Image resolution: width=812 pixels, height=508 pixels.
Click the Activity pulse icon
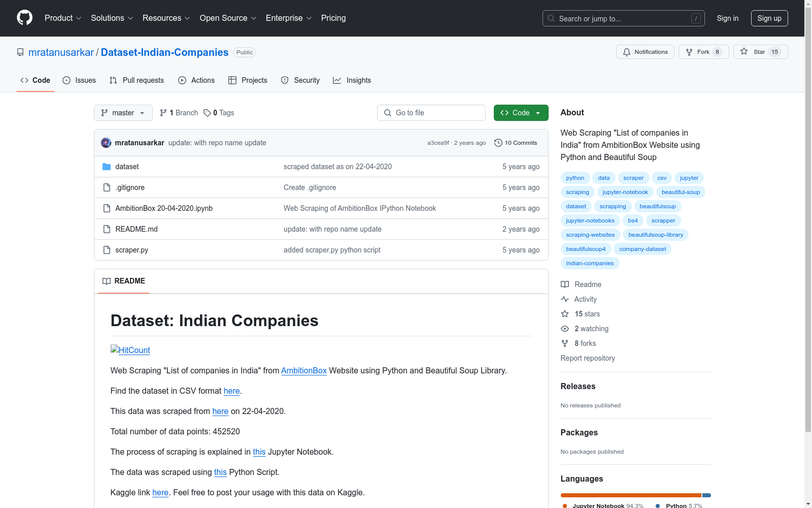(x=565, y=299)
